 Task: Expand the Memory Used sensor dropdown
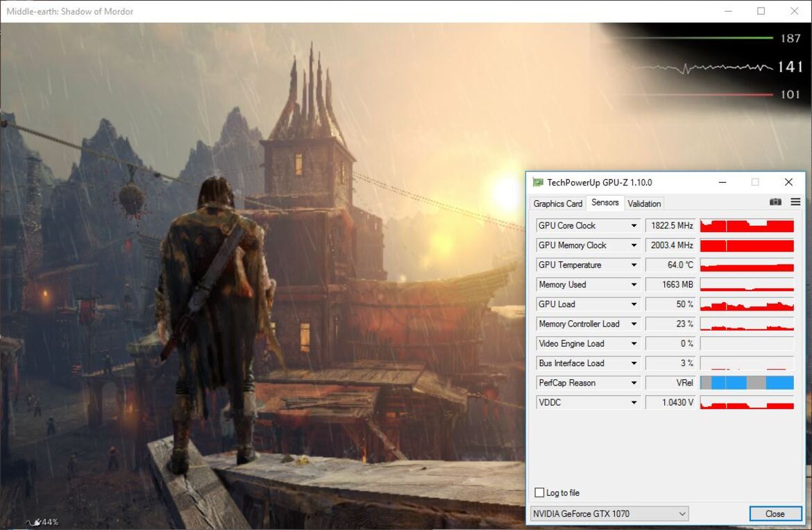(x=634, y=285)
